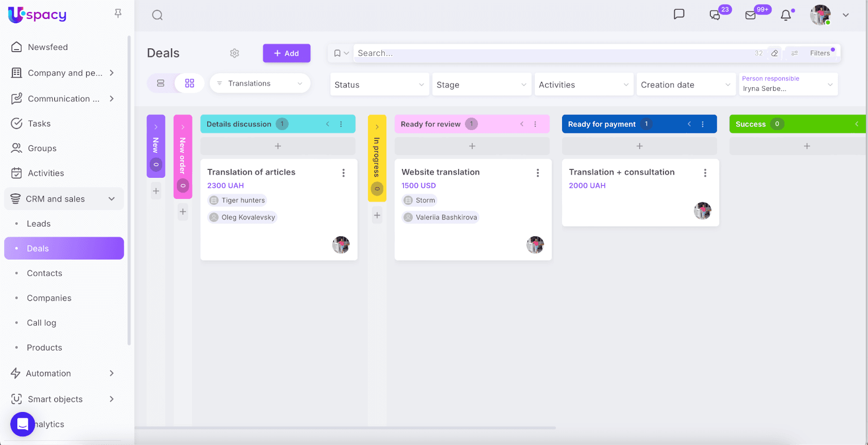This screenshot has width=868, height=445.
Task: Open the Status filter dropdown
Action: (379, 85)
